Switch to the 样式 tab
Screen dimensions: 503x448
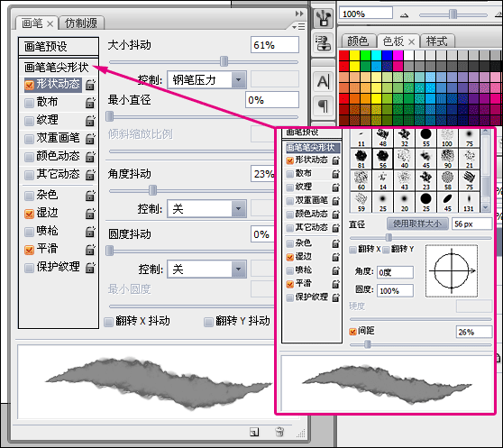pyautogui.click(x=436, y=41)
